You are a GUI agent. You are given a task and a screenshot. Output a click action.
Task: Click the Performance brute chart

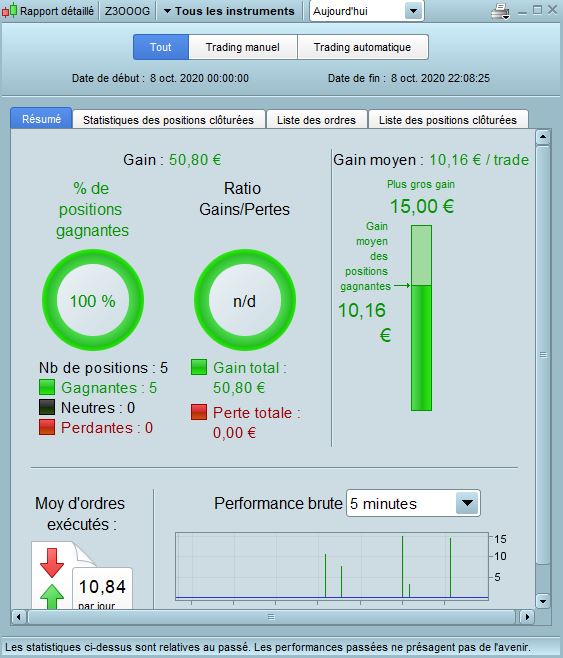click(332, 566)
